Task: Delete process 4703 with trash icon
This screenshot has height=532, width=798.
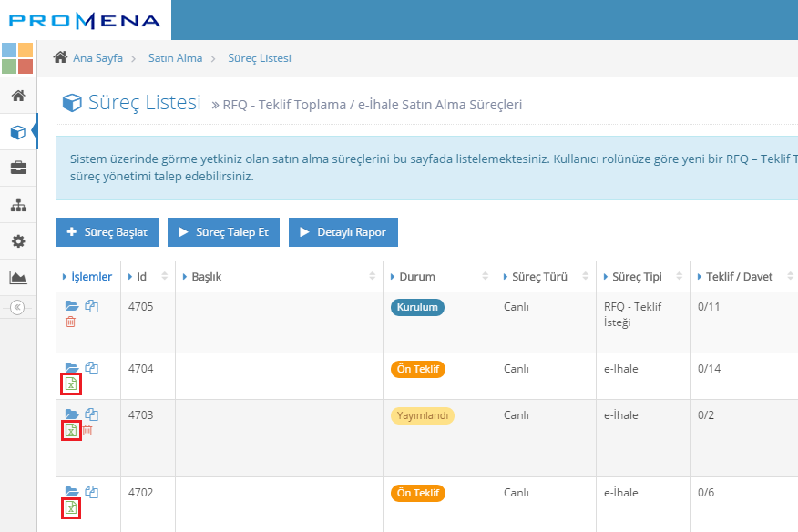Action: (x=87, y=430)
